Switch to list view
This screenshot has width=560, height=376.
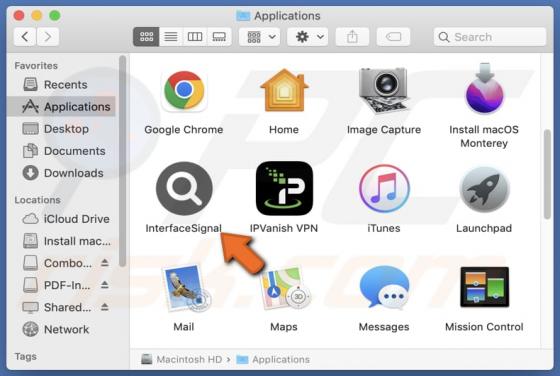[171, 37]
